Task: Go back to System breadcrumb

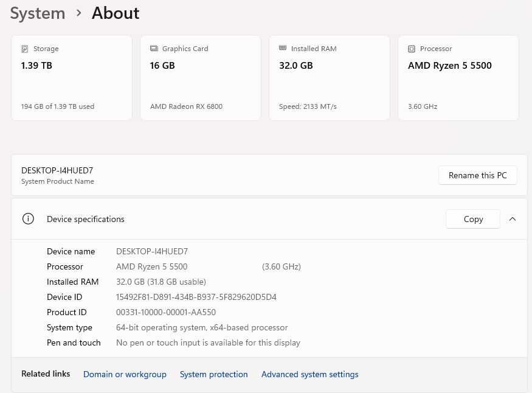Action: [x=38, y=13]
